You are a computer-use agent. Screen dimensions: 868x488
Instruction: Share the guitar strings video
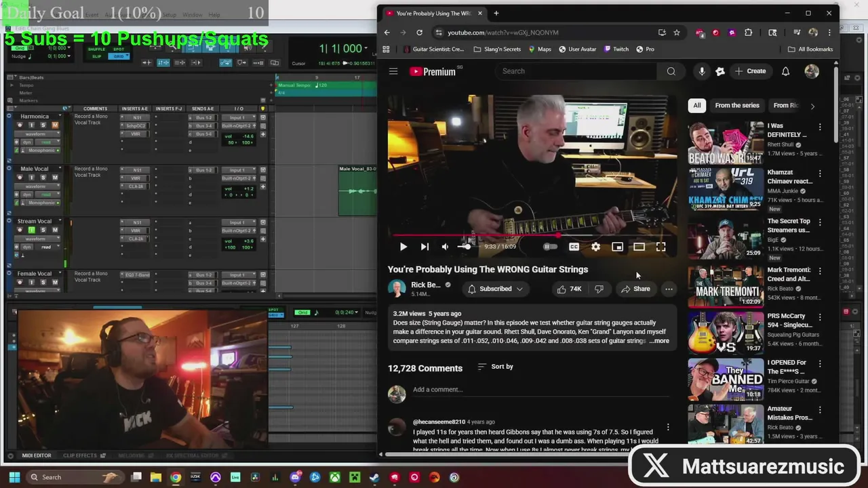click(x=635, y=289)
